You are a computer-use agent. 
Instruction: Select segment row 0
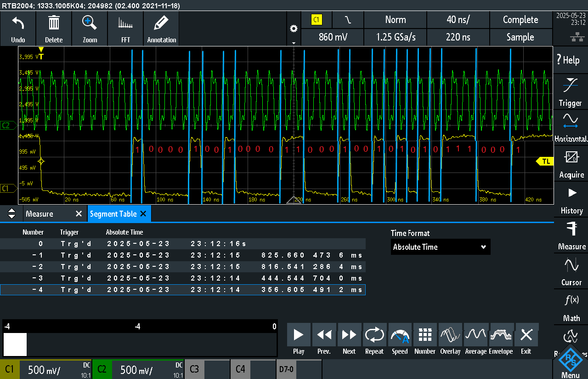click(183, 244)
